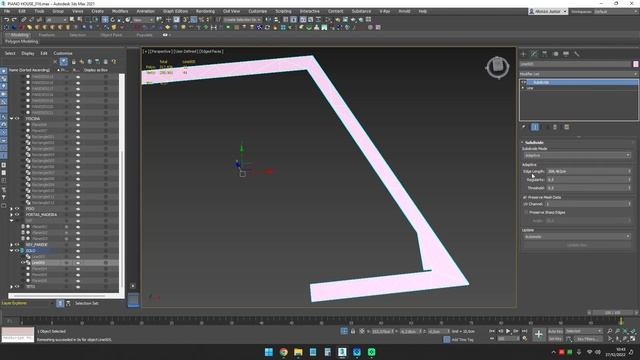
Task: Click the Redo arrow in main toolbar
Action: click(14, 20)
